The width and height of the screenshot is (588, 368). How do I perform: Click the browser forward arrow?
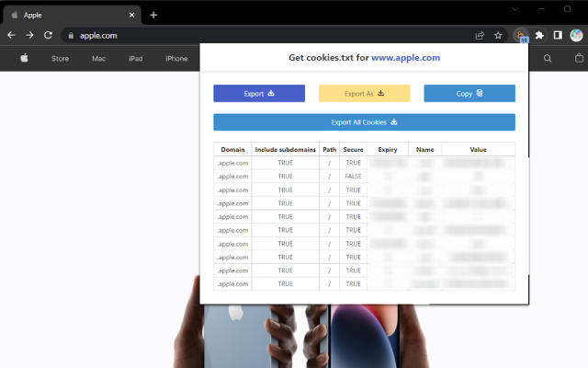pyautogui.click(x=29, y=35)
